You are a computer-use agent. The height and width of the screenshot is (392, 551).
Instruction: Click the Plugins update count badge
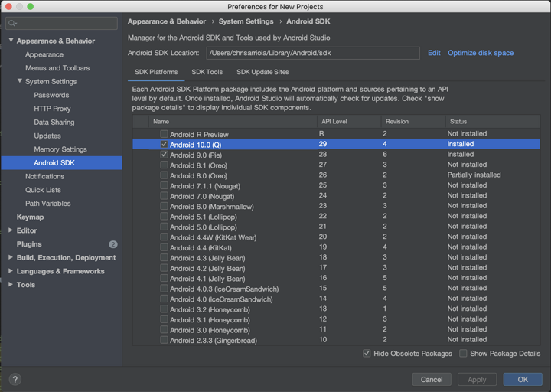pos(113,244)
